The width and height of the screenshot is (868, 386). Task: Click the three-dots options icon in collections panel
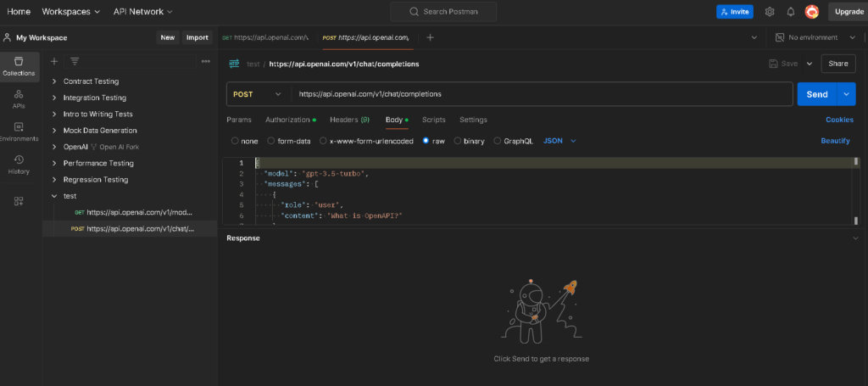pyautogui.click(x=205, y=61)
